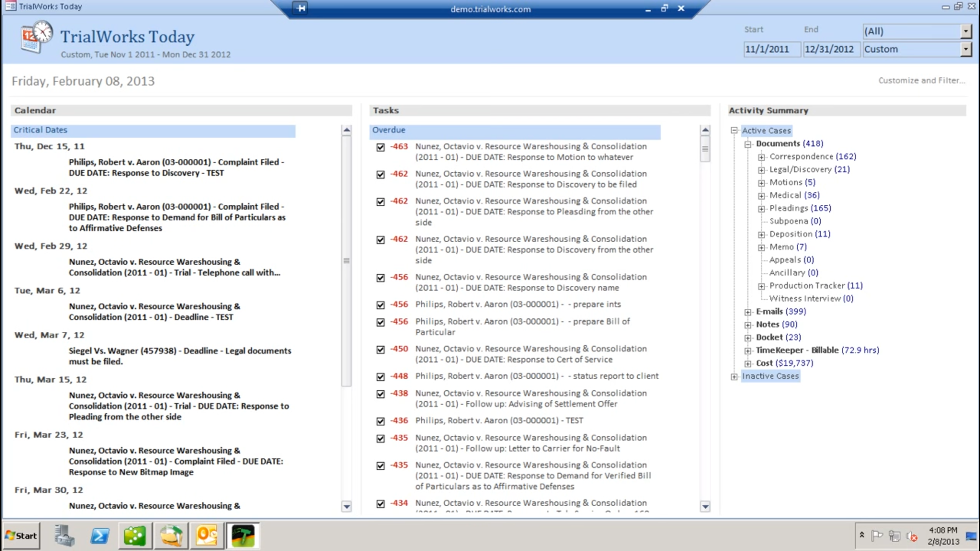Screen dimensions: 980x551
Task: Launch PowerShell from the taskbar
Action: tap(100, 535)
